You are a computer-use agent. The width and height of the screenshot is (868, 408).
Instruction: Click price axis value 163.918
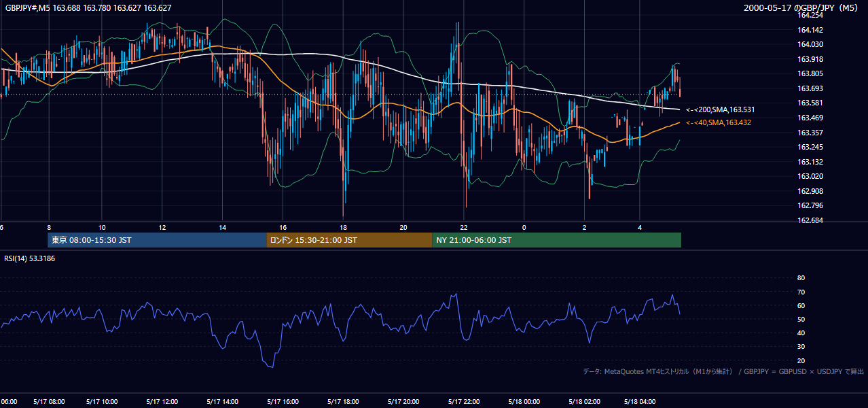pyautogui.click(x=810, y=59)
